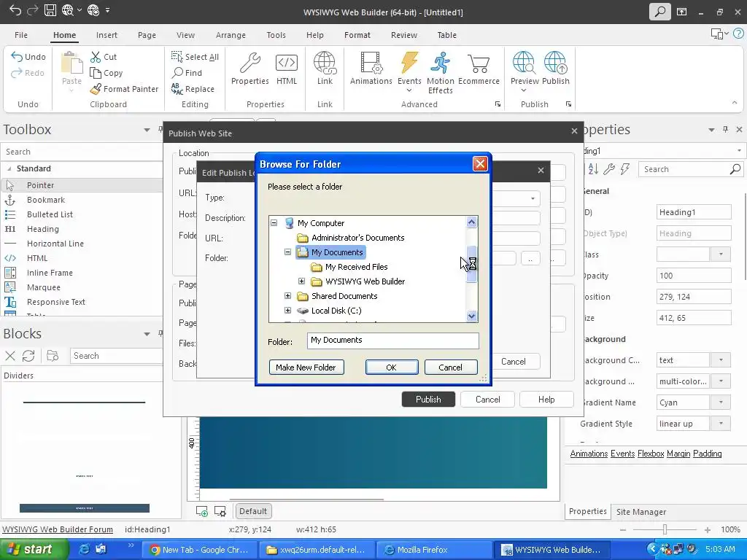Click the zoom slider handle in status bar

pyautogui.click(x=665, y=529)
